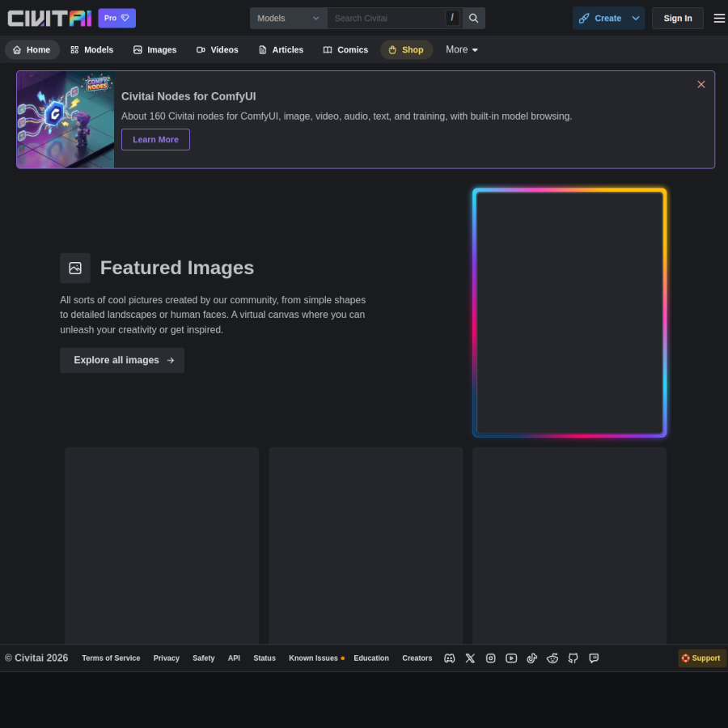
Task: Click Explore all images button
Action: [x=122, y=360]
